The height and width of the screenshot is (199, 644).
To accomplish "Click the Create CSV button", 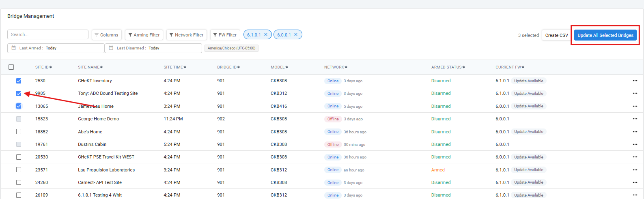I will 556,35.
